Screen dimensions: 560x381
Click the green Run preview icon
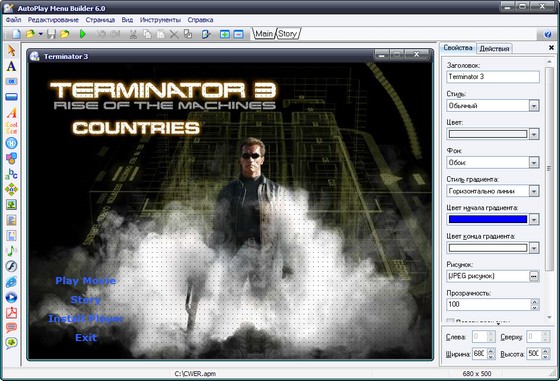point(83,34)
